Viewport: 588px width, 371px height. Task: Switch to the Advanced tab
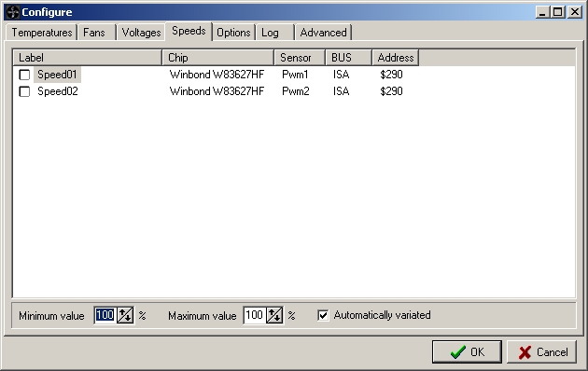pyautogui.click(x=323, y=33)
